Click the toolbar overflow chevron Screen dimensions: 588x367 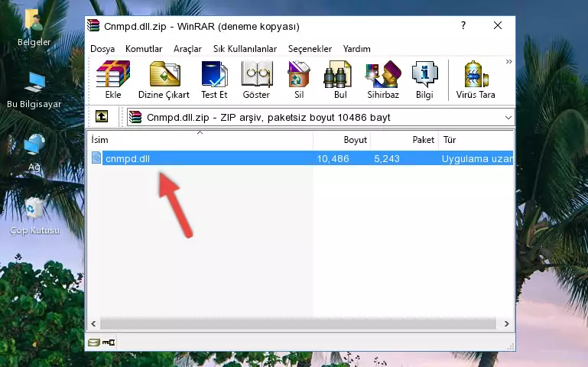point(508,61)
